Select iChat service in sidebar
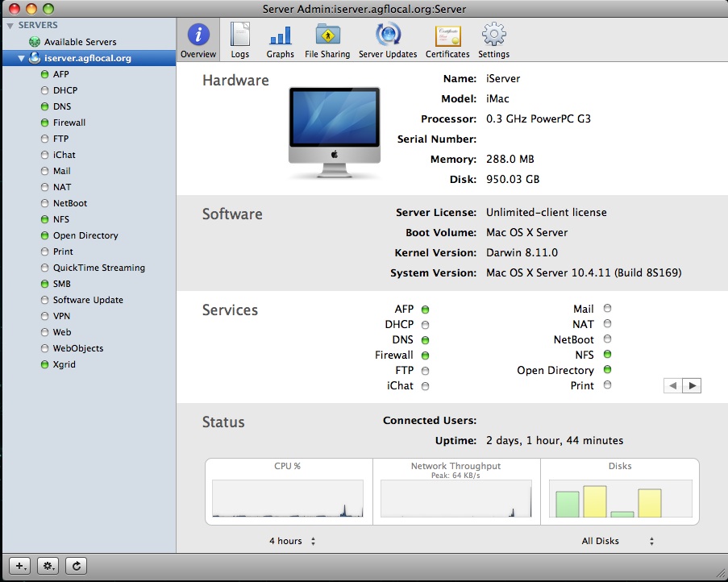 (89, 155)
